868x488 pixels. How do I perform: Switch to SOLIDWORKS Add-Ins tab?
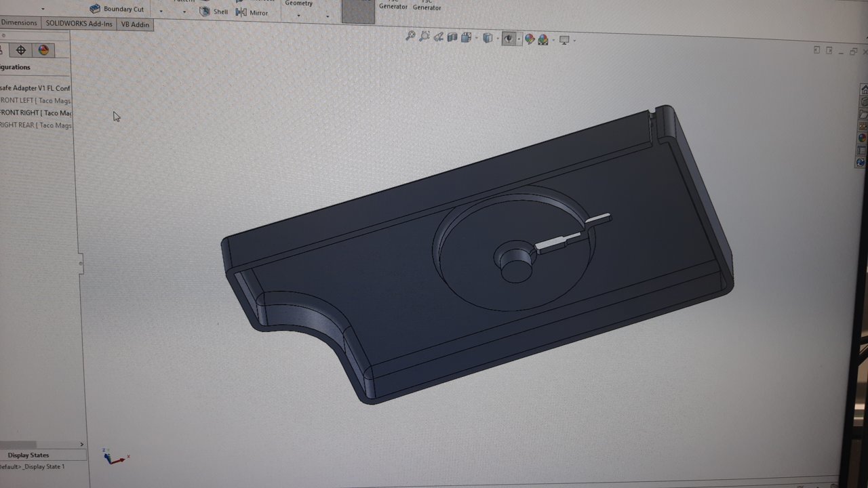(79, 23)
